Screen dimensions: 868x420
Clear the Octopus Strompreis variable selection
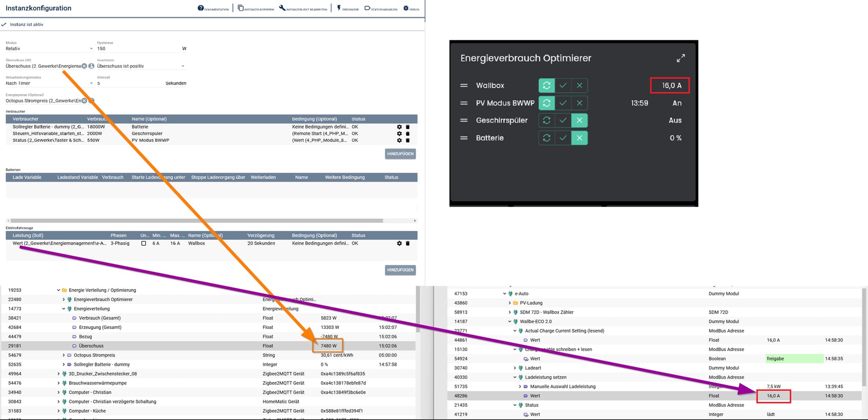pos(84,100)
